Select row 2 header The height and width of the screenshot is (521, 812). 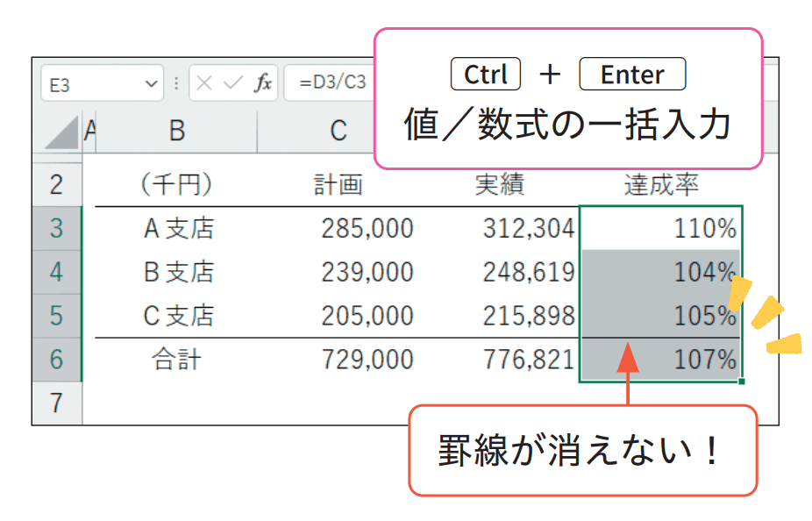click(x=57, y=185)
